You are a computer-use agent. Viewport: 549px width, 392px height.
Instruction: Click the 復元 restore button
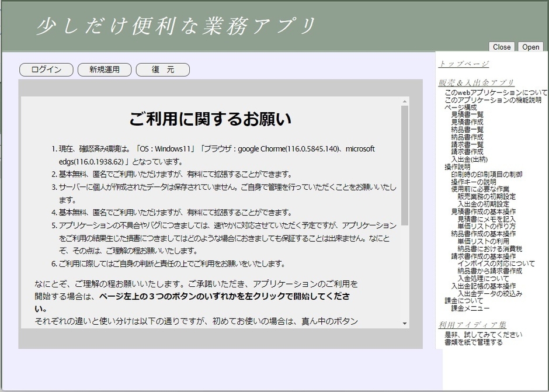pyautogui.click(x=163, y=69)
